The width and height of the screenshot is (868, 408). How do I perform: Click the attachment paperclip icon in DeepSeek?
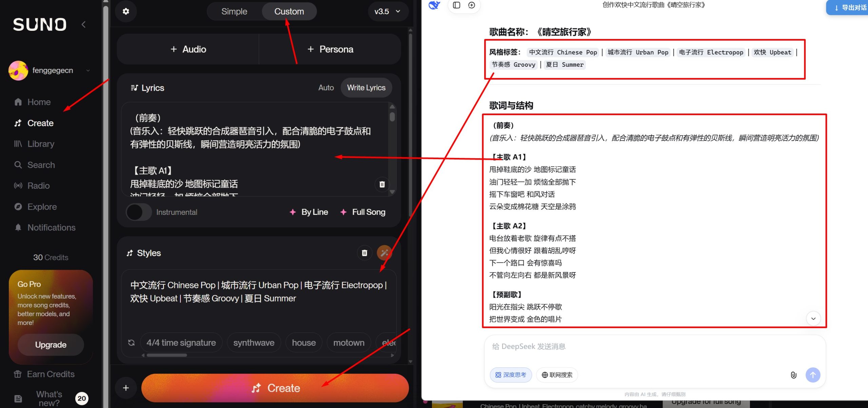point(793,375)
